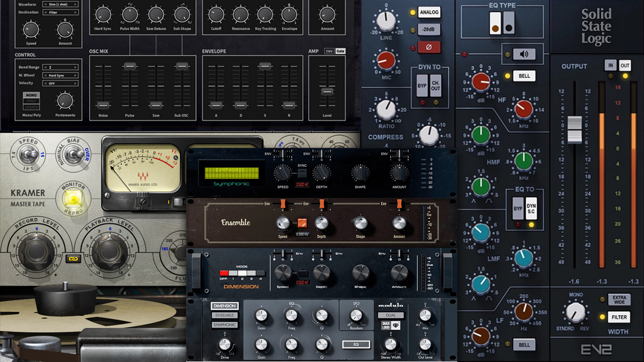Select the ENSEMBLE mode tab in Modula
Screen dimensions: 644x362
coord(224,315)
